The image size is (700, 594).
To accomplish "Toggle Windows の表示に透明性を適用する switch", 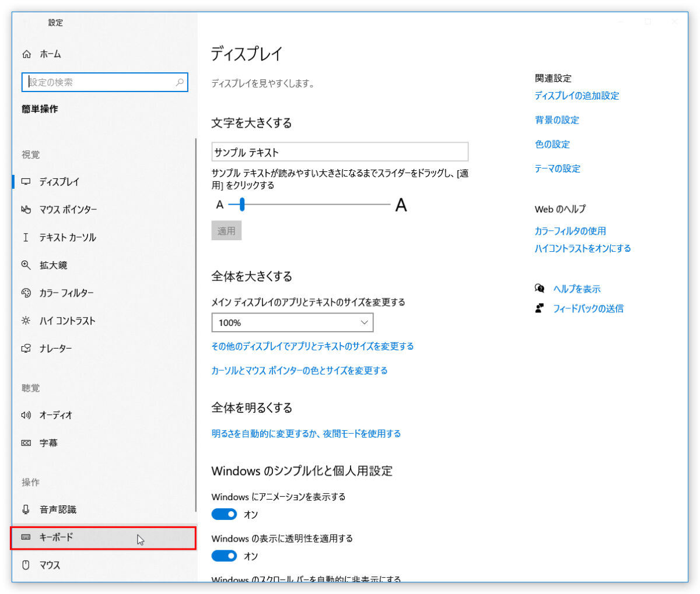I will coord(224,556).
